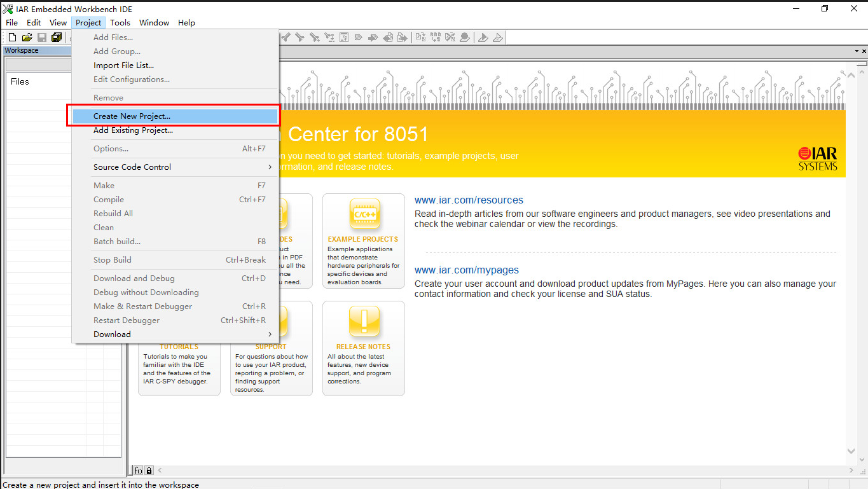The height and width of the screenshot is (489, 868).
Task: Open the Release Notes tile icon
Action: coord(364,322)
